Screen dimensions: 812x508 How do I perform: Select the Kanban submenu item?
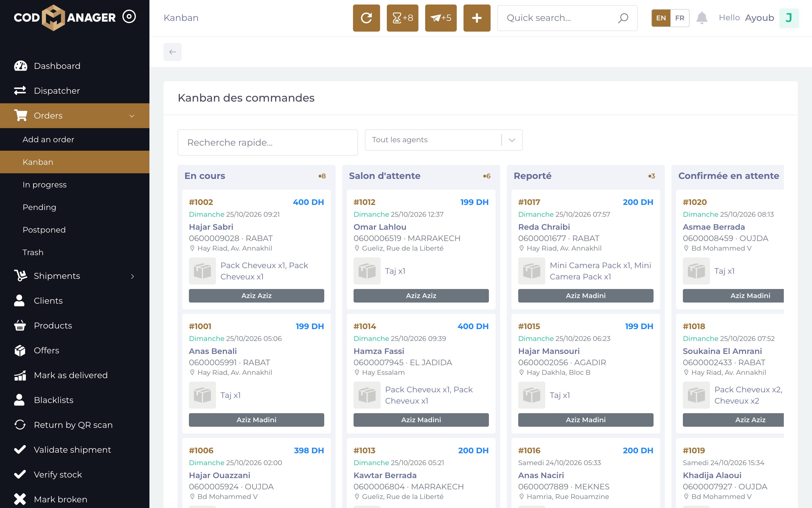coord(74,162)
